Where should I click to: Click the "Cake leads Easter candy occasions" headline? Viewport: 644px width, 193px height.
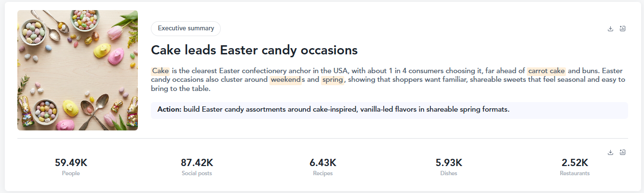pyautogui.click(x=254, y=50)
